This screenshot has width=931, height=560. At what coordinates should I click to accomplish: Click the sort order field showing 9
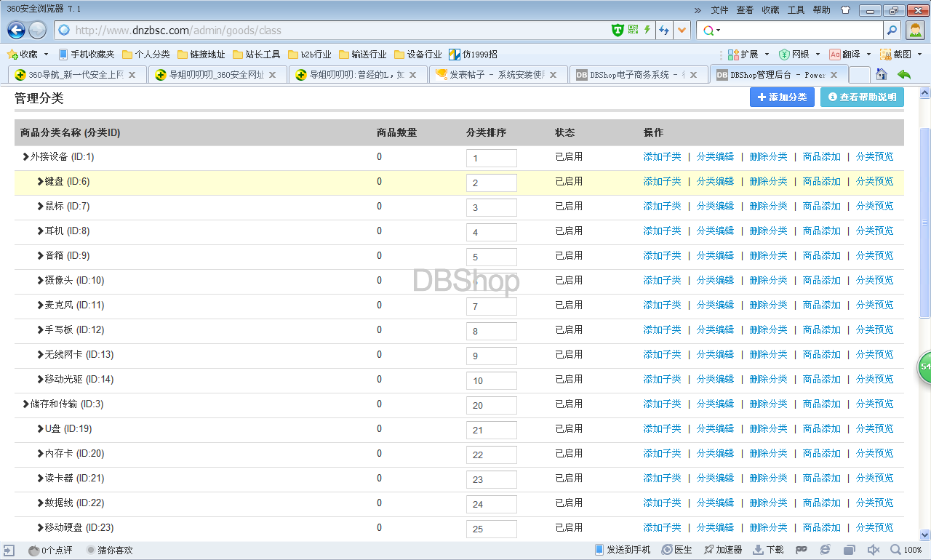[x=492, y=356]
